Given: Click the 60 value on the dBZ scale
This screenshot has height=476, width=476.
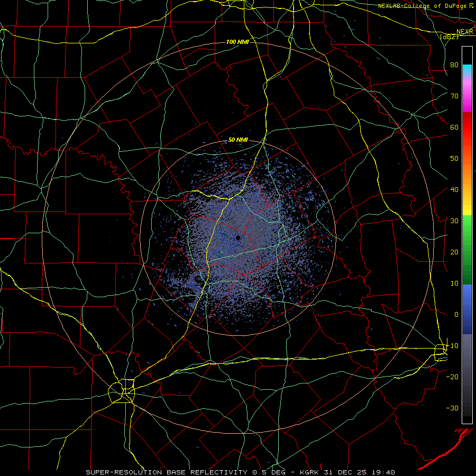Looking at the screenshot, I should click(454, 127).
